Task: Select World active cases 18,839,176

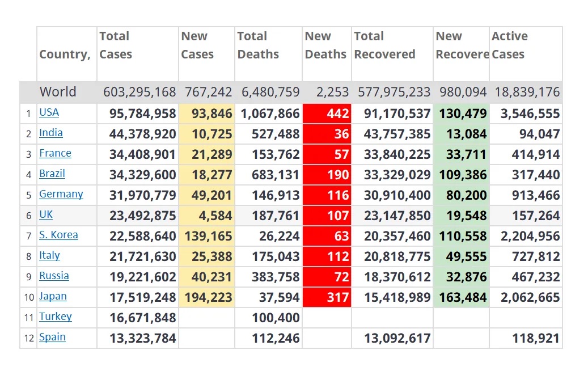Action: 527,92
